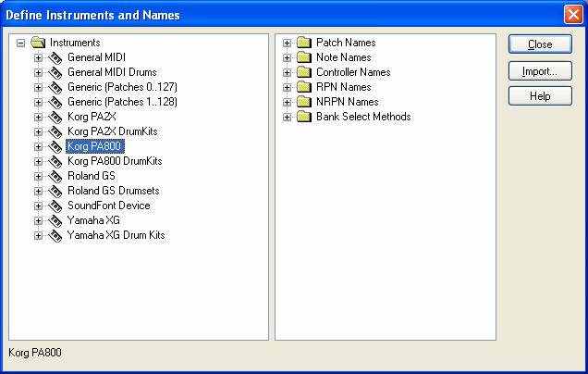Select the Korg PA800 DrumKits label
Image resolution: width=588 pixels, height=374 pixels.
click(115, 161)
